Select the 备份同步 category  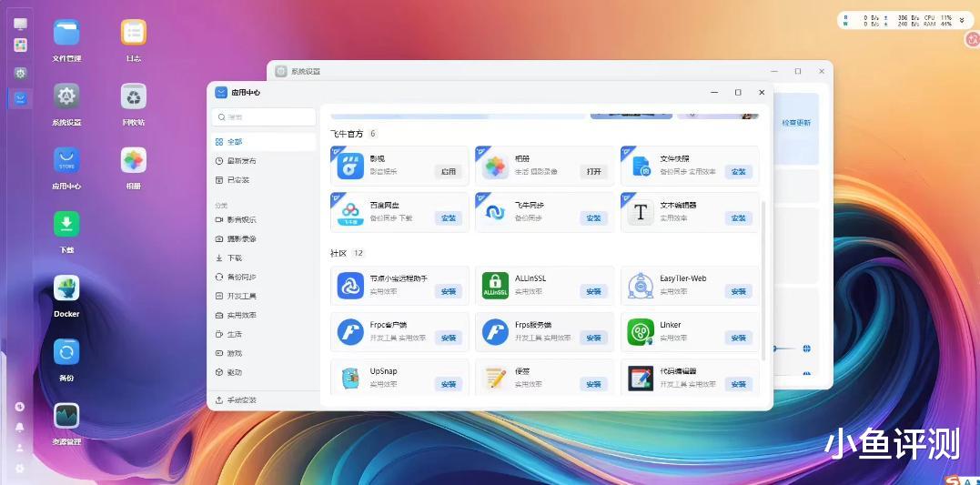click(x=264, y=277)
